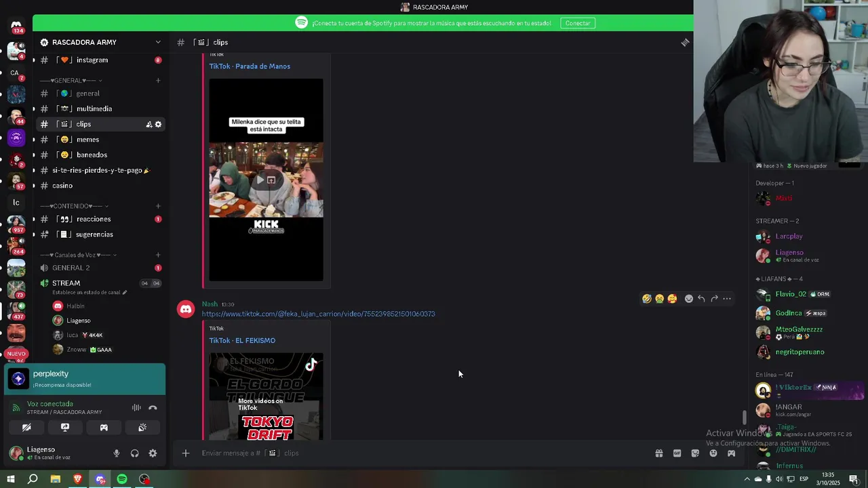Screen dimensions: 868x488
Task: Deafen with headphones icon
Action: 134,453
